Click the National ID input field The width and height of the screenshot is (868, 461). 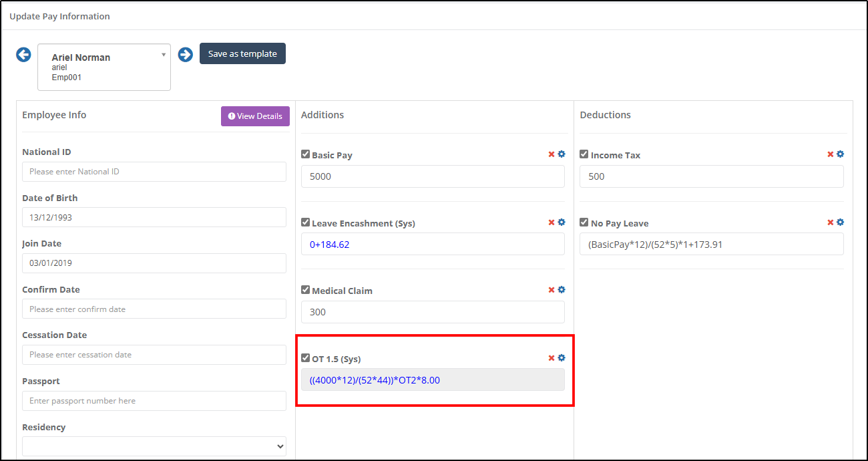154,172
